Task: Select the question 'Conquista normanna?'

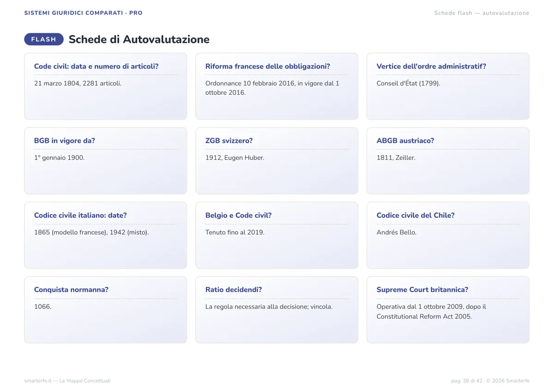Action: (72, 290)
